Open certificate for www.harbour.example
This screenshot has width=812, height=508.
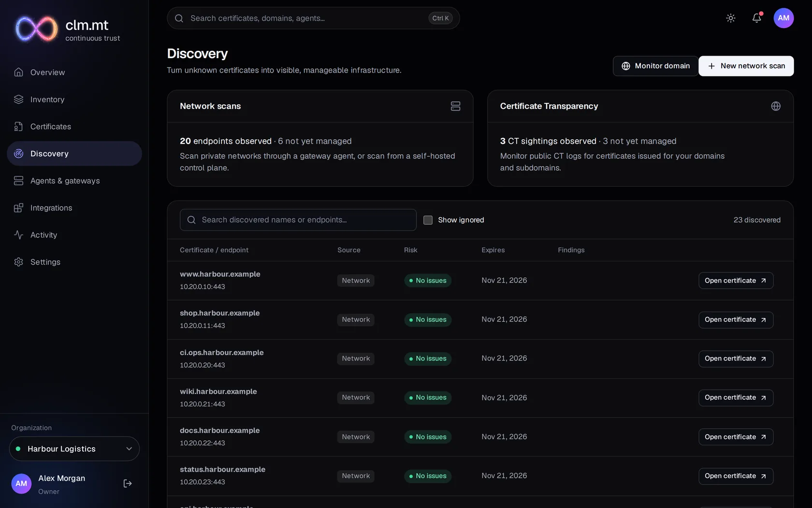[x=736, y=281]
